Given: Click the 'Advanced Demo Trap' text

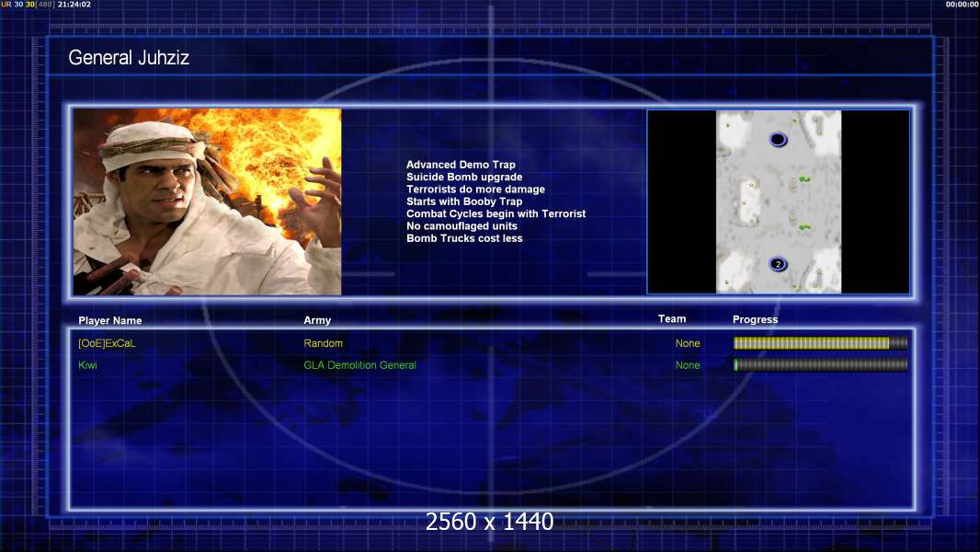Looking at the screenshot, I should pos(461,165).
